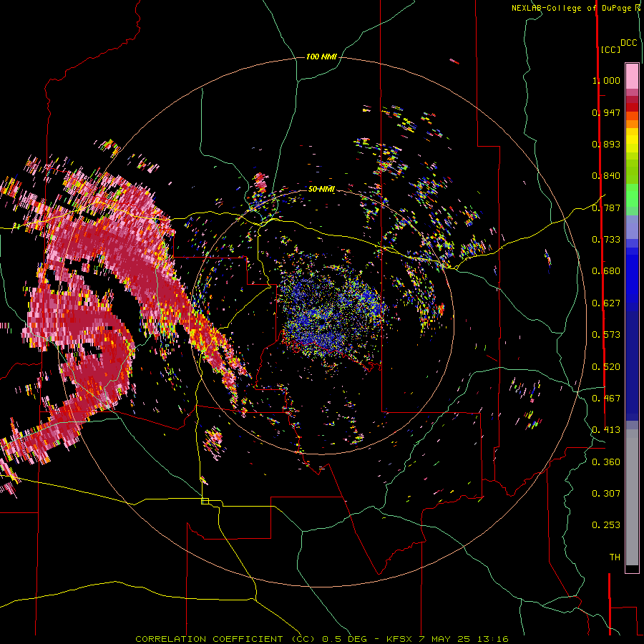644x644 pixels.
Task: Click the green segment of color bar
Action: pos(632,195)
